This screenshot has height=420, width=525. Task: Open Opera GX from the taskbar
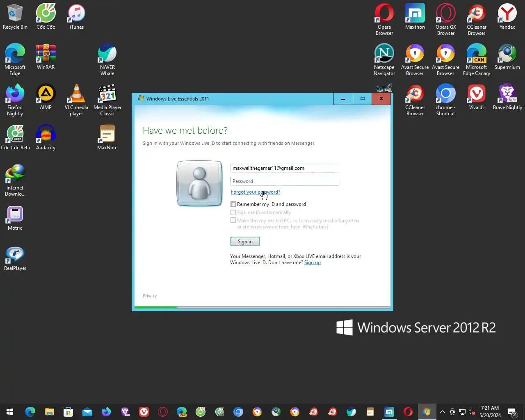163,412
